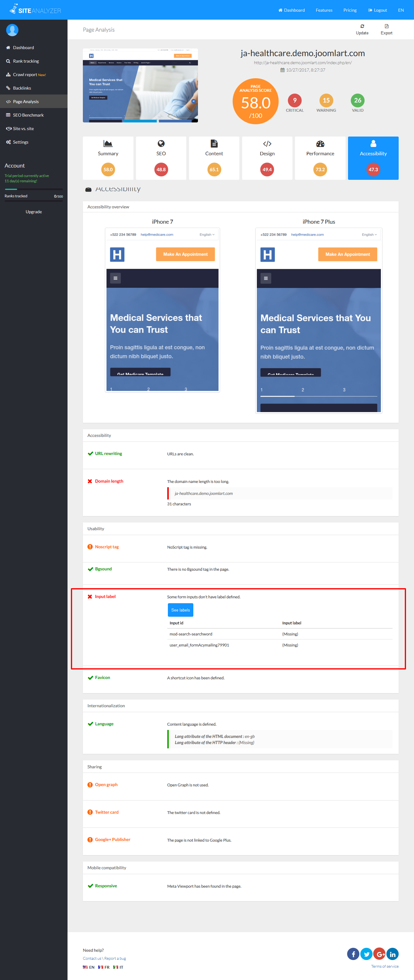Click the 26 Valid badge

(x=357, y=100)
